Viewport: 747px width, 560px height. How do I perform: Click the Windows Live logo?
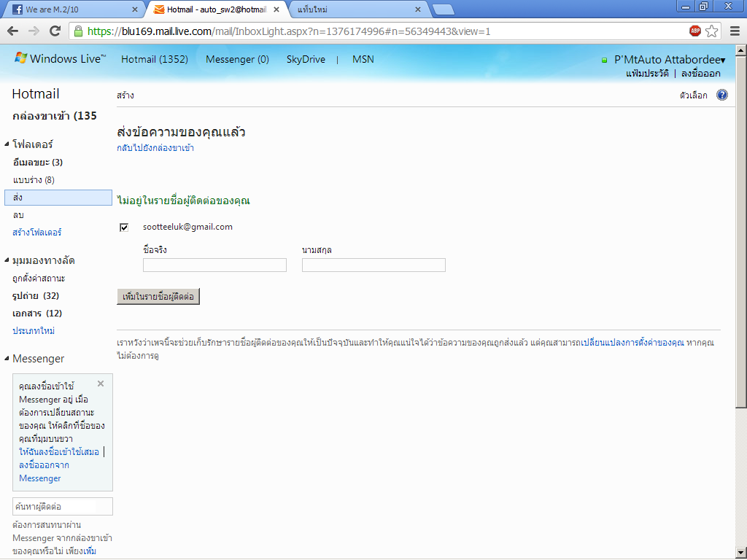point(61,58)
